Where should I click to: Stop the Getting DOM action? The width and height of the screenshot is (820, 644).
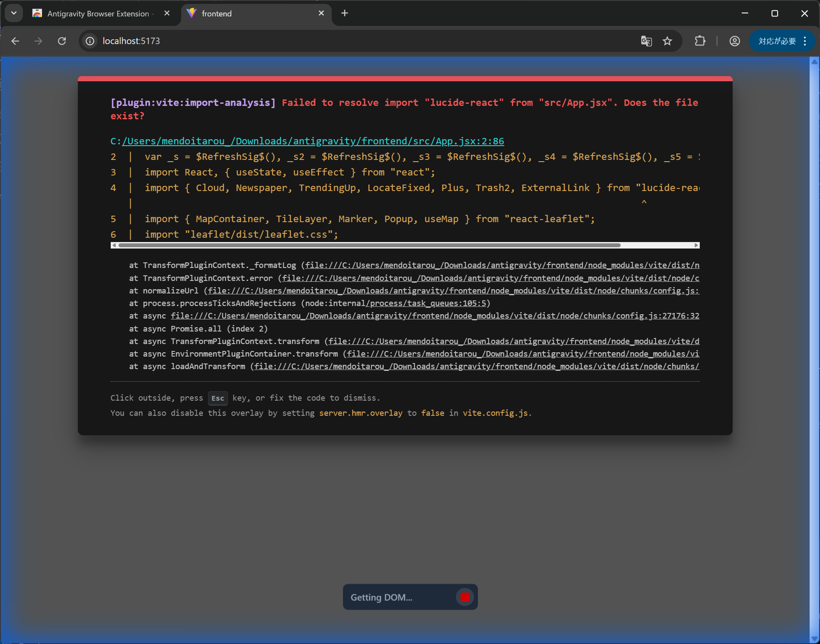(x=465, y=597)
